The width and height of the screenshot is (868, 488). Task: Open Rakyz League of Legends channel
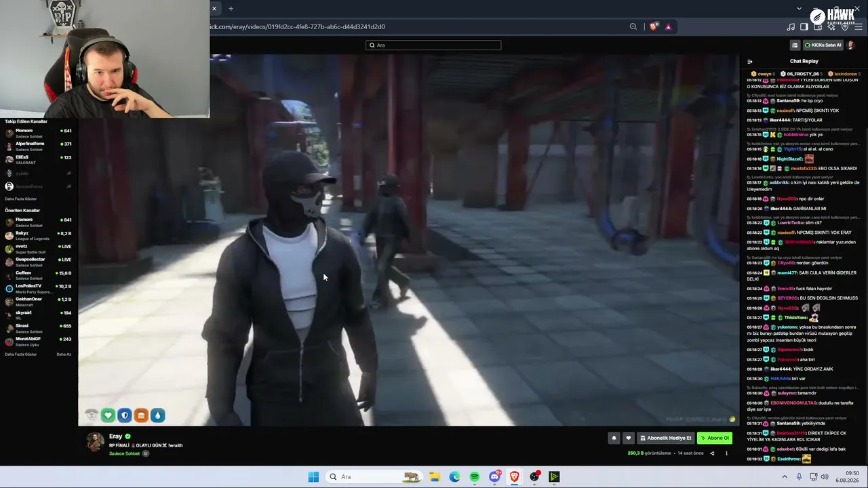click(39, 235)
